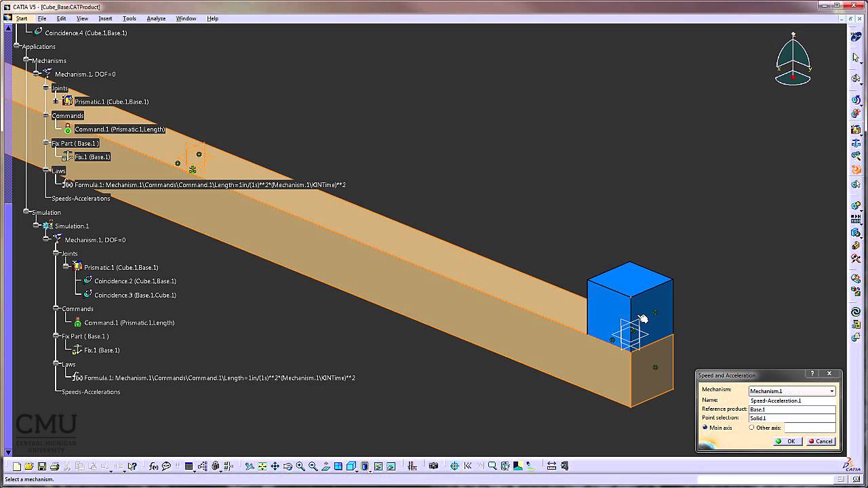Image resolution: width=868 pixels, height=488 pixels.
Task: Select the Other axis radio button
Action: click(x=751, y=428)
